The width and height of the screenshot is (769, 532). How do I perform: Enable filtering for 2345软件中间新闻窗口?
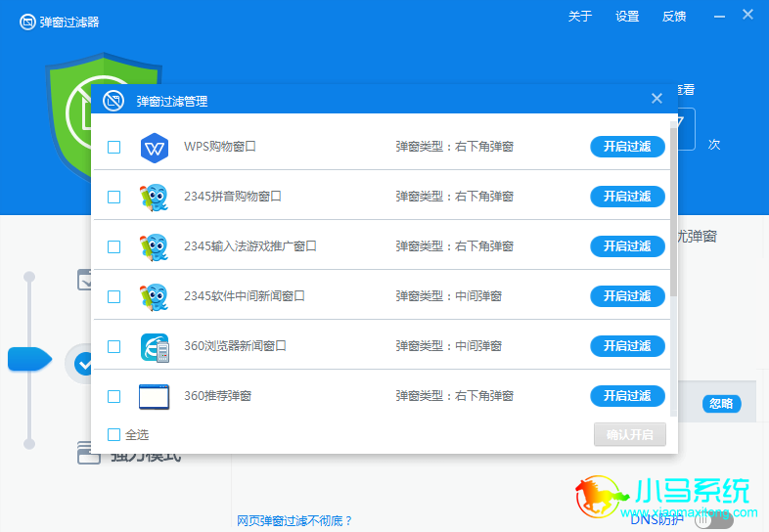coord(627,296)
